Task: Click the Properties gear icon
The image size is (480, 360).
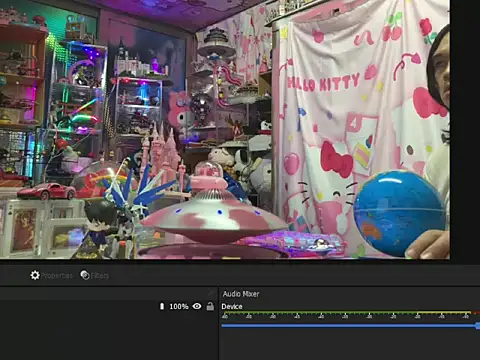Action: point(35,275)
